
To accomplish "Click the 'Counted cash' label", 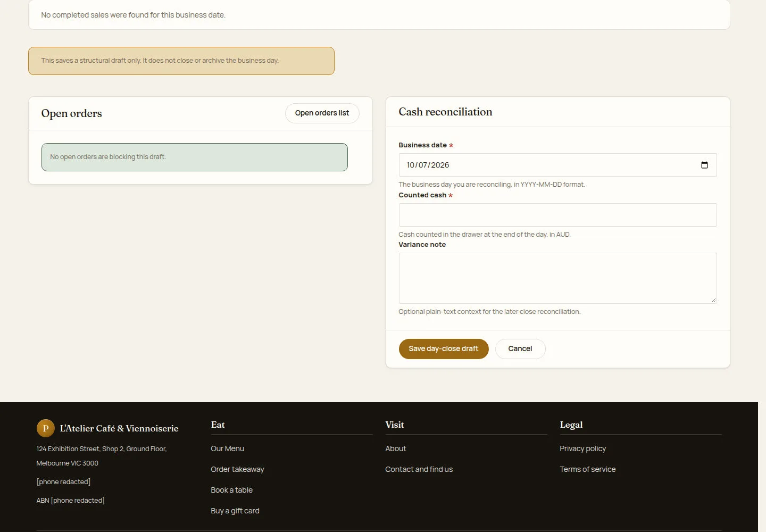I will 422,195.
